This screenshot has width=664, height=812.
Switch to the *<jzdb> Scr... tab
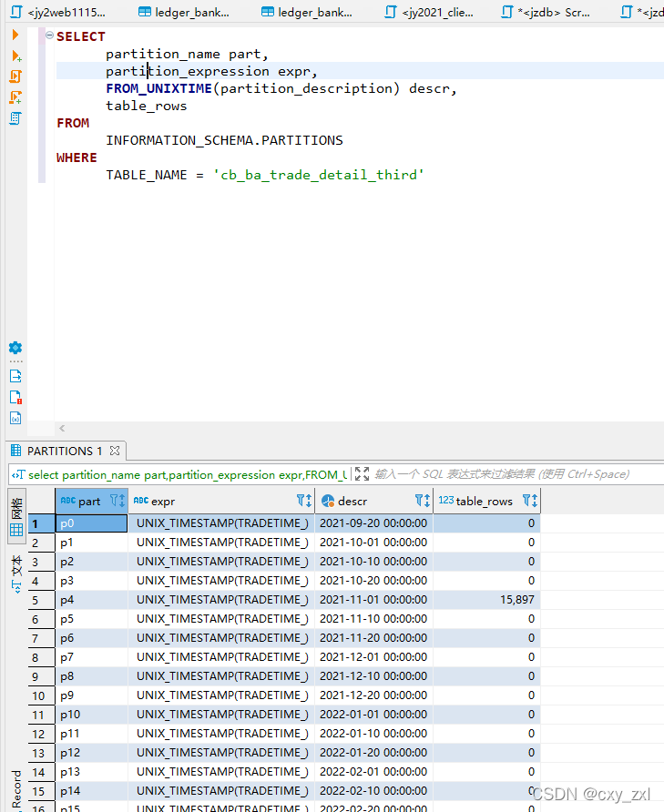pyautogui.click(x=546, y=12)
